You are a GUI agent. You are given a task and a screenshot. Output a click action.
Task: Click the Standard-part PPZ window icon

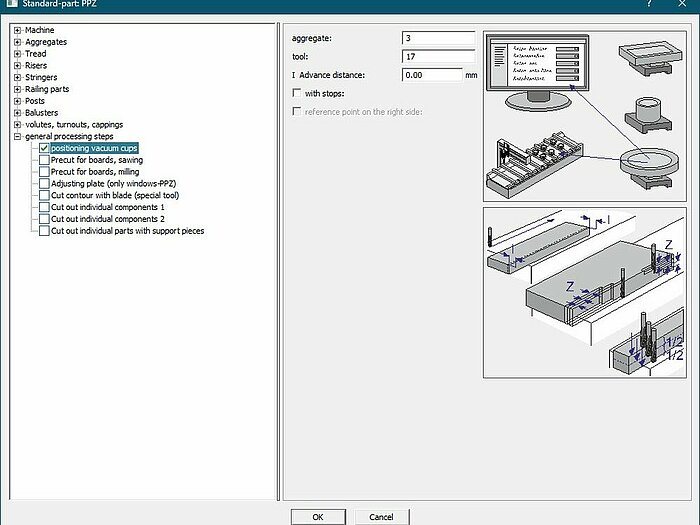point(12,4)
